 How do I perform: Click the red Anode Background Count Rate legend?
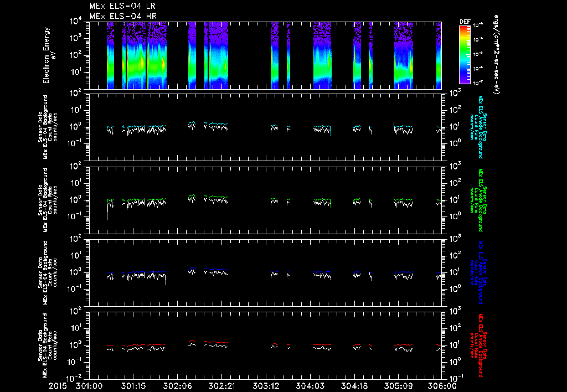(x=478, y=345)
